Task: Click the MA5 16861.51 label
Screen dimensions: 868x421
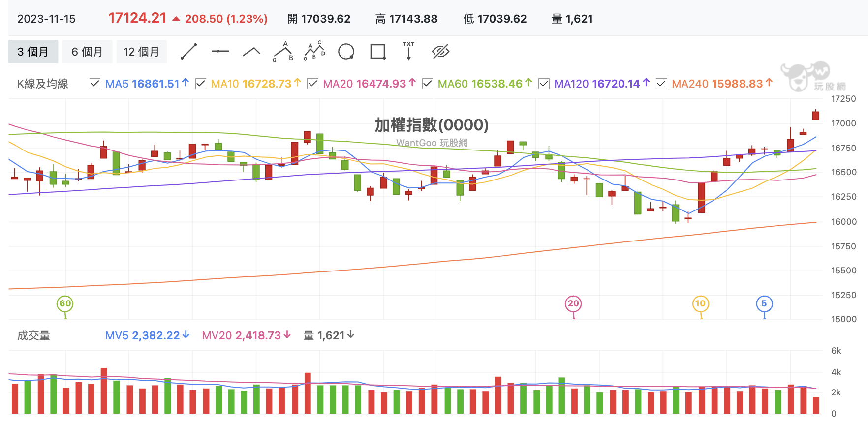Action: coord(147,84)
